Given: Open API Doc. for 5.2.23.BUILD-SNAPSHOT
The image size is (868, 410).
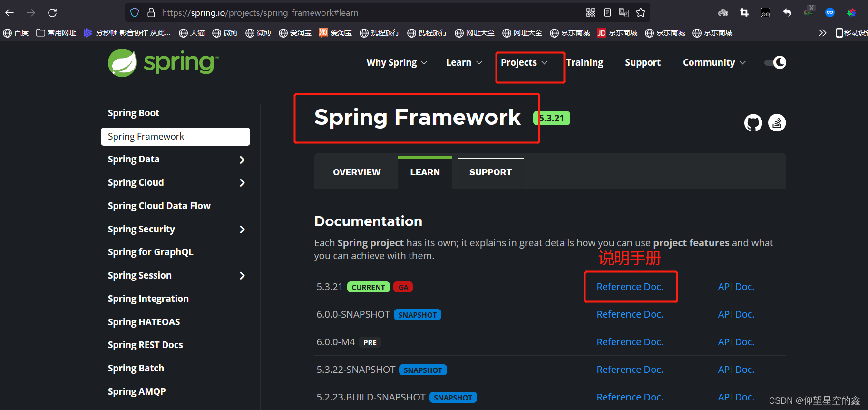Looking at the screenshot, I should coord(736,397).
